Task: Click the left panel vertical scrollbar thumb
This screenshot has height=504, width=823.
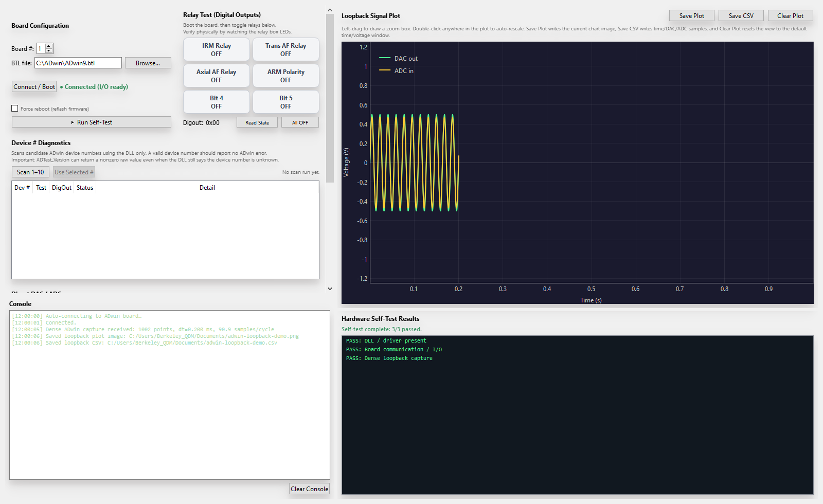Action: coord(330,98)
